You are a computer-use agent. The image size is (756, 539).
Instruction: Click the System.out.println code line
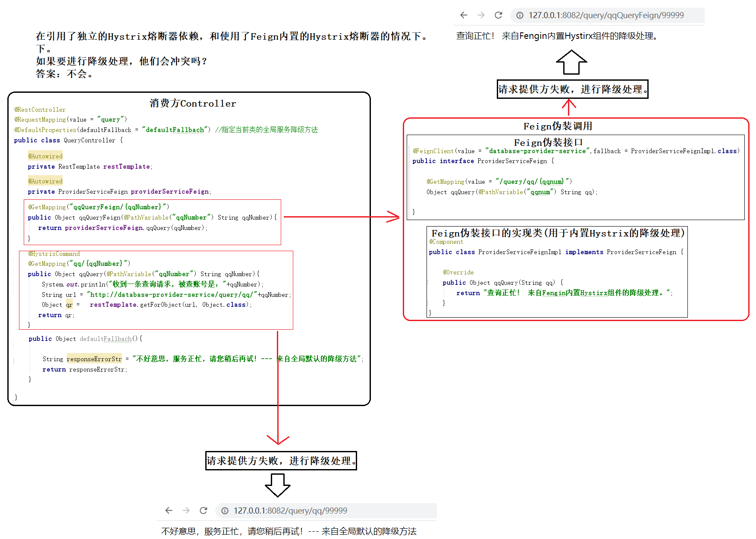(153, 284)
